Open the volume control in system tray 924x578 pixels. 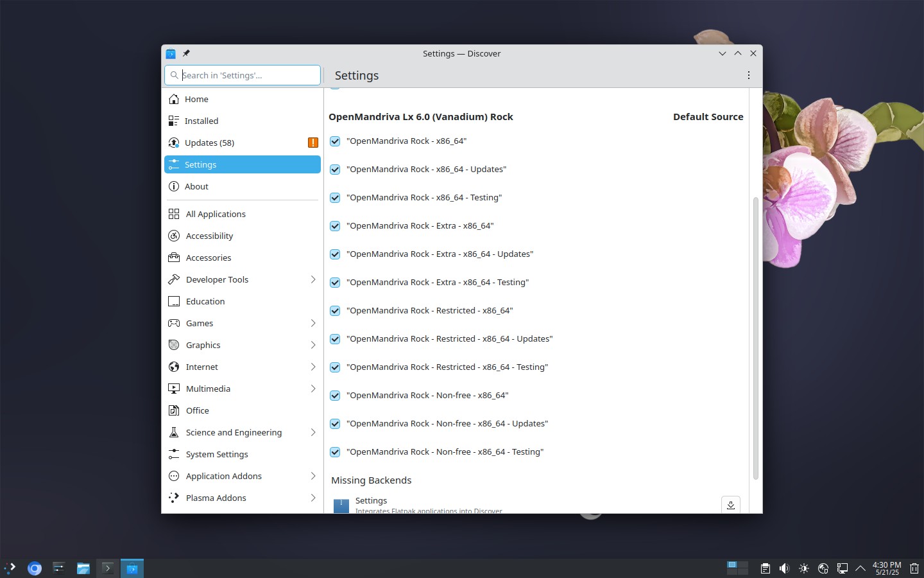[x=784, y=568]
